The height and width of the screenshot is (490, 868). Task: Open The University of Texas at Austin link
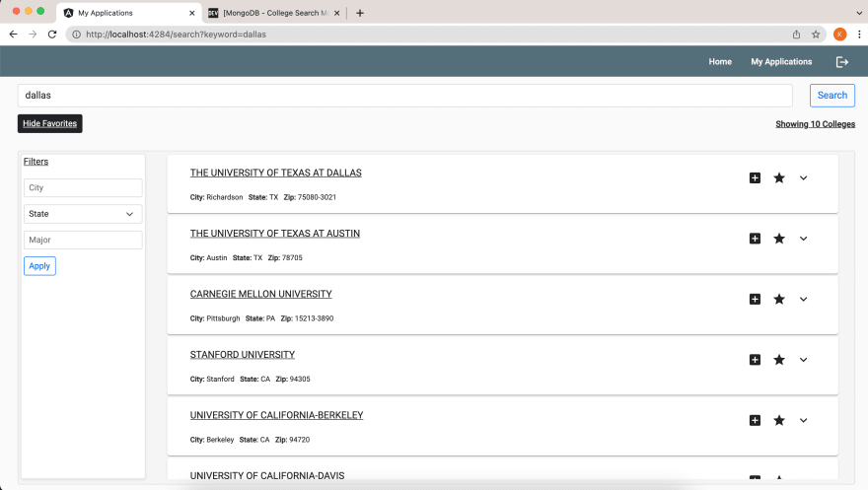coord(274,234)
